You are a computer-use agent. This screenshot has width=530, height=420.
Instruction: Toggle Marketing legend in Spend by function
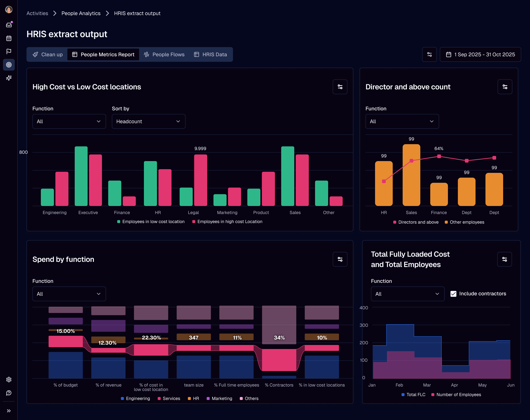pyautogui.click(x=220, y=398)
